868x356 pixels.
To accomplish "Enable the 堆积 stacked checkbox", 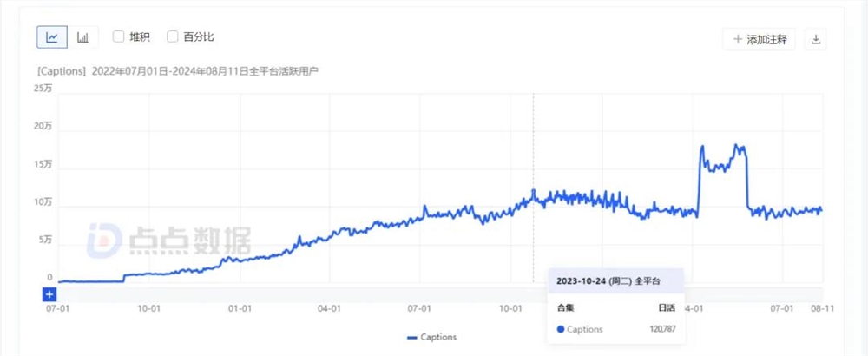I will (118, 37).
